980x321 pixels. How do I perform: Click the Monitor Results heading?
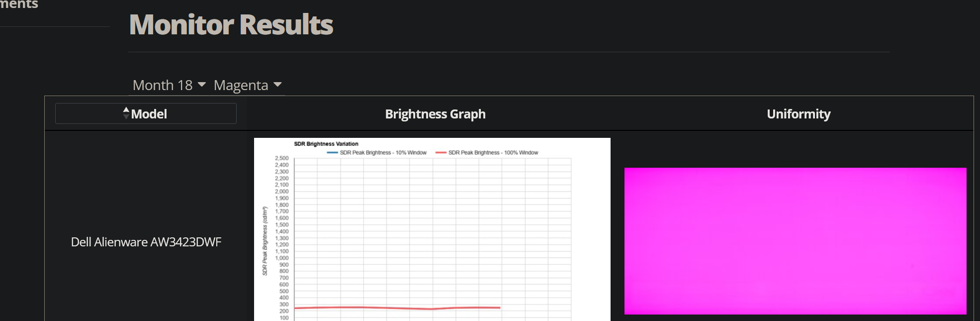(231, 24)
